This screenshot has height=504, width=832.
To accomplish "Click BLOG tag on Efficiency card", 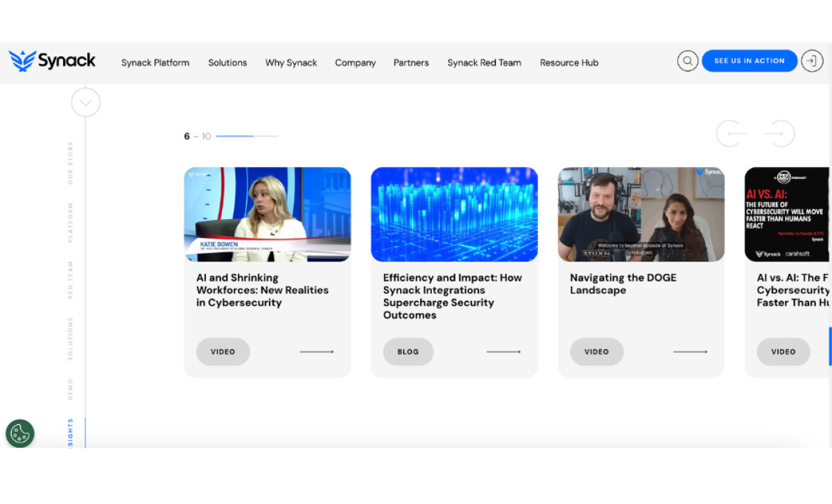I will click(408, 352).
